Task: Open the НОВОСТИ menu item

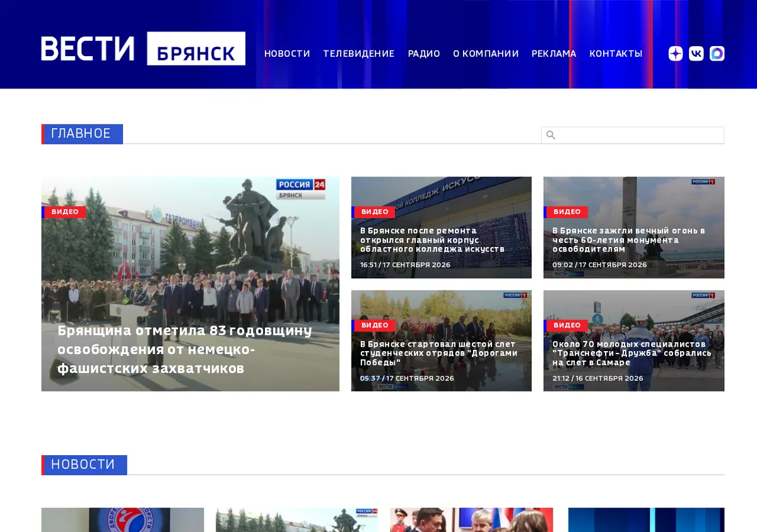Action: pos(287,54)
